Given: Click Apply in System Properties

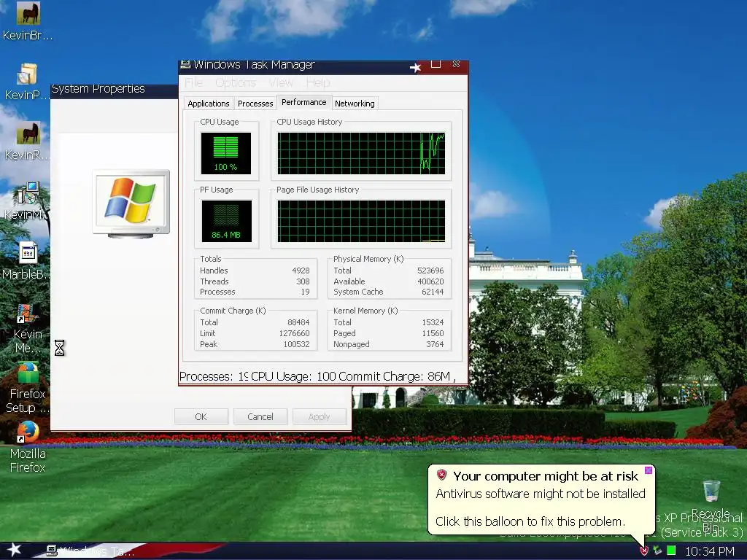Looking at the screenshot, I should [x=320, y=416].
